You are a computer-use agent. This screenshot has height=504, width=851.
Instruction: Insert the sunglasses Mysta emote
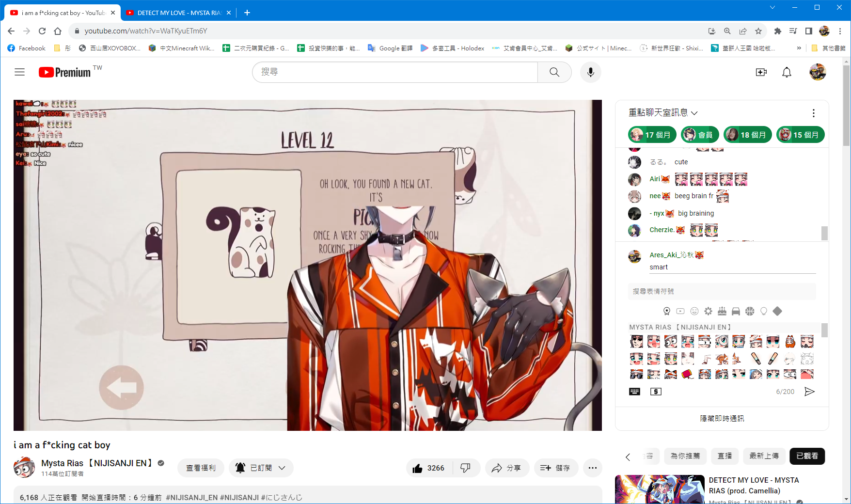(636, 374)
